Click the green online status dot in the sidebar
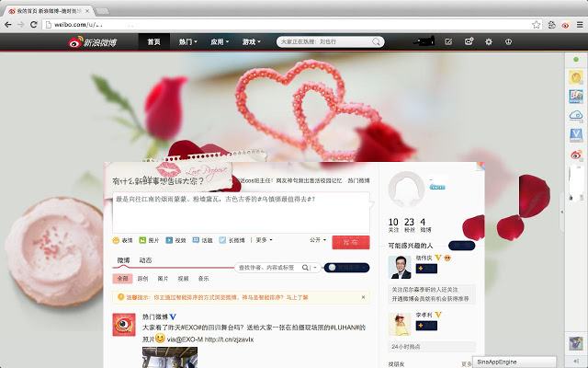 576,59
